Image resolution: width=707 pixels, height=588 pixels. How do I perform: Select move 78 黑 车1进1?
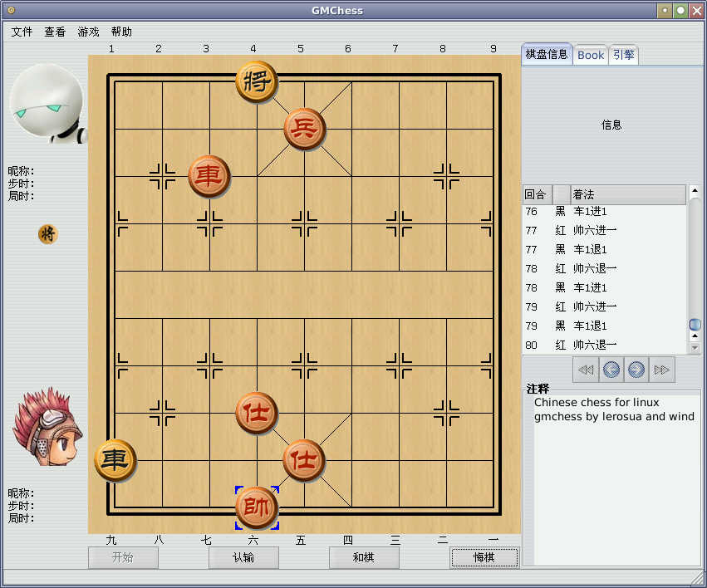click(x=604, y=287)
